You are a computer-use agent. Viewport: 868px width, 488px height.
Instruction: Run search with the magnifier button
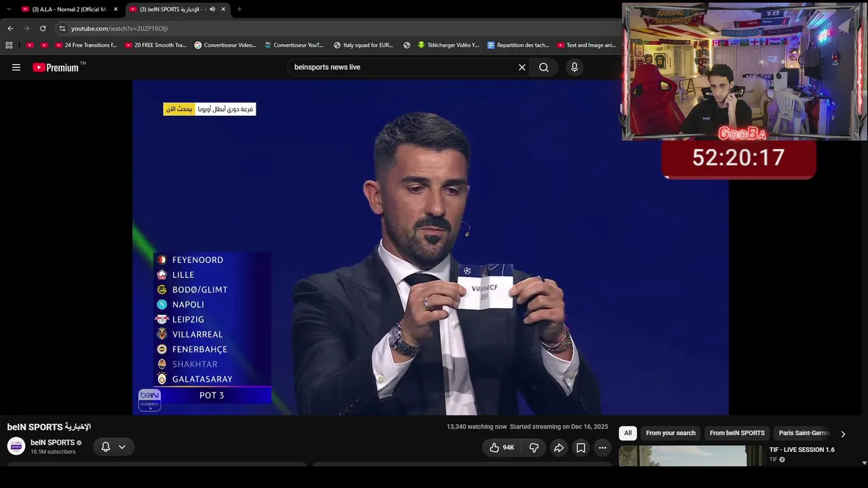pos(544,67)
